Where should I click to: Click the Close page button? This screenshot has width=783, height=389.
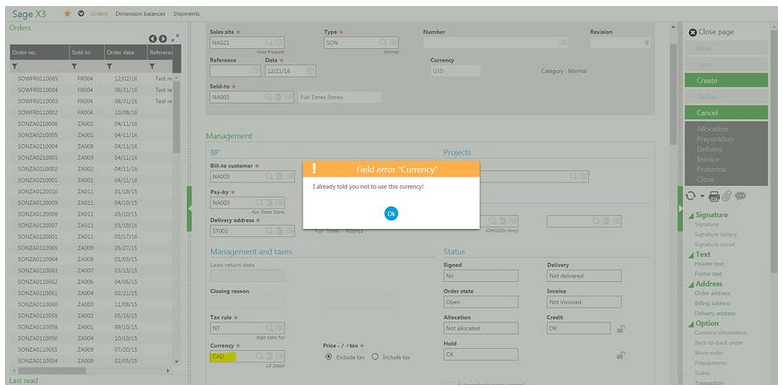(712, 32)
